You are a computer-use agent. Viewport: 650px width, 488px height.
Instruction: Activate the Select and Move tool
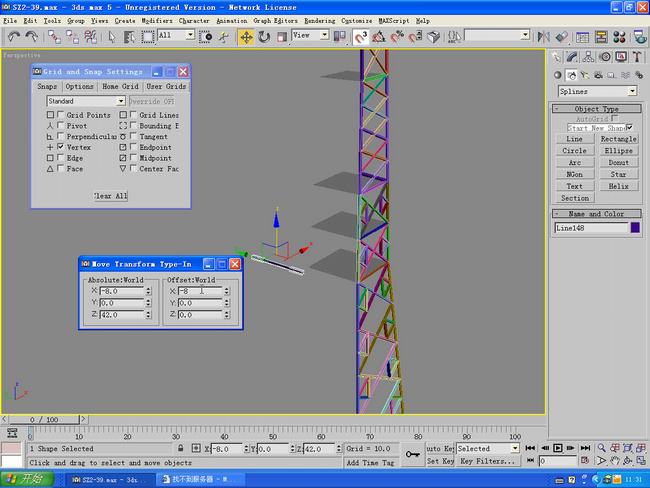[246, 37]
